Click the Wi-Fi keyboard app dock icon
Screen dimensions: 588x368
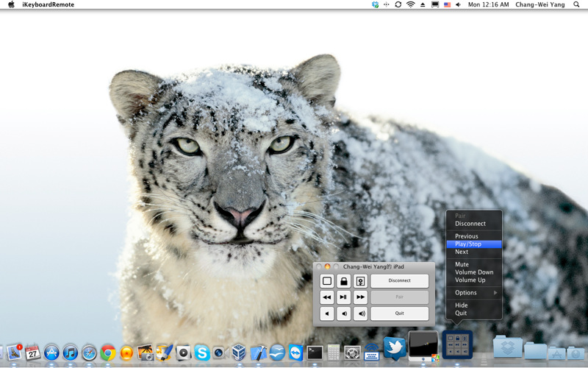click(371, 352)
